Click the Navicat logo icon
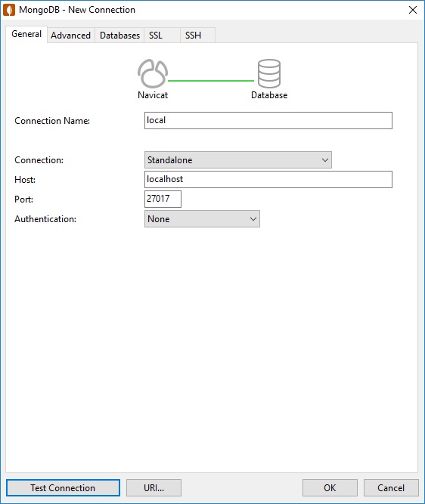 tap(153, 73)
